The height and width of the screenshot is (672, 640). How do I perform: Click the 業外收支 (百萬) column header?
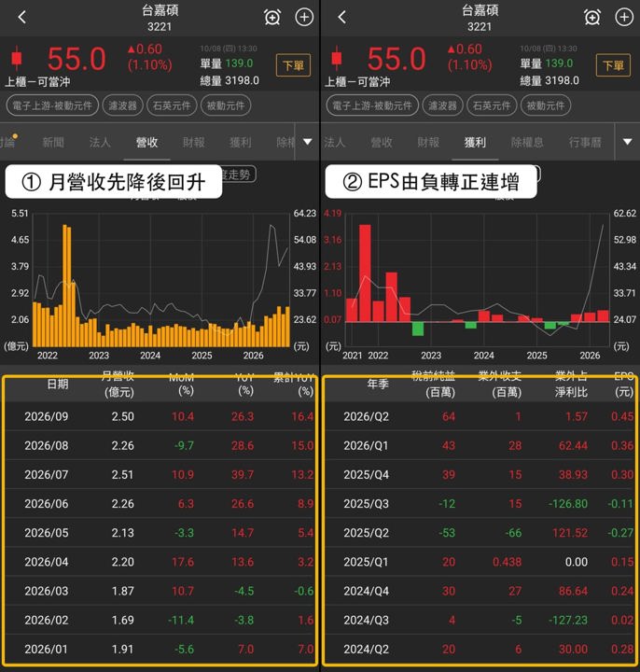click(500, 384)
